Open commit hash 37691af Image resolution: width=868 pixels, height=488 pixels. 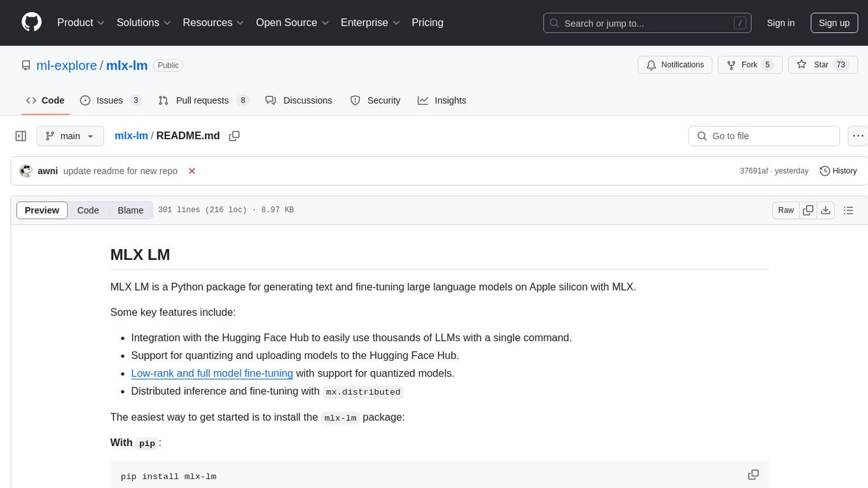pyautogui.click(x=754, y=171)
